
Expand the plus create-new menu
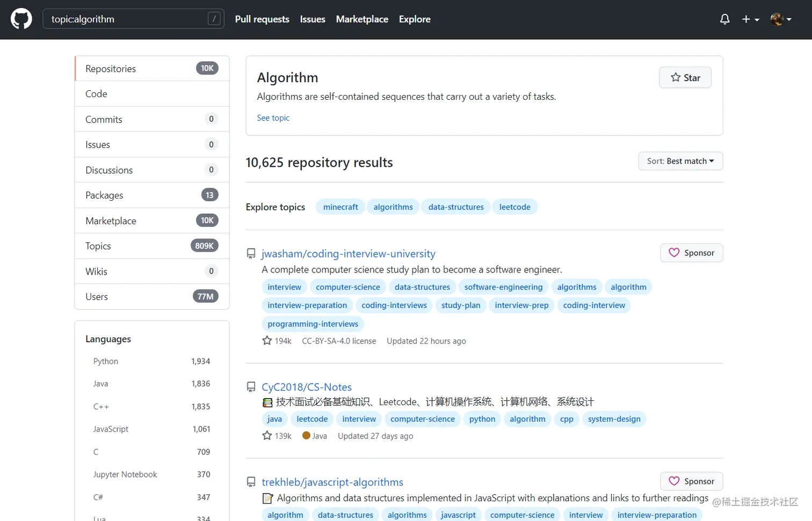click(x=750, y=19)
